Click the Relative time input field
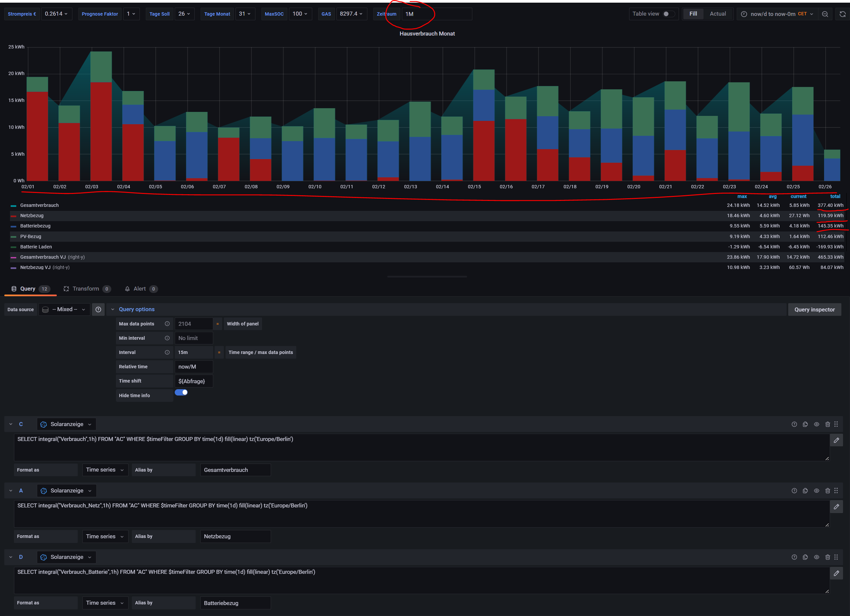 click(x=193, y=367)
